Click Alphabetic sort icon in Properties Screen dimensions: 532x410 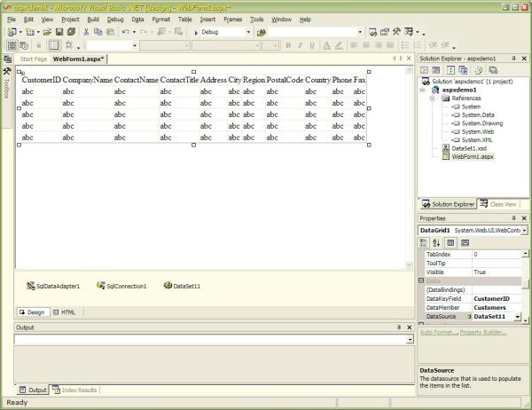tap(436, 243)
